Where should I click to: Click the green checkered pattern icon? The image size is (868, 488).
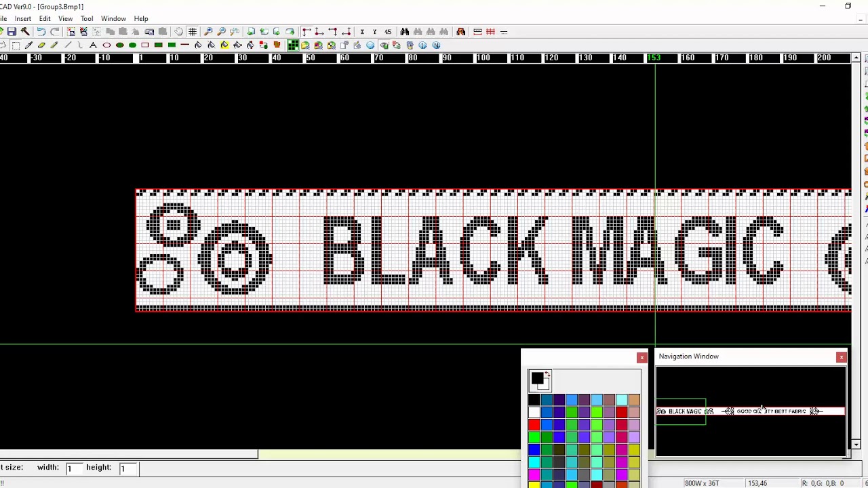tap(293, 45)
